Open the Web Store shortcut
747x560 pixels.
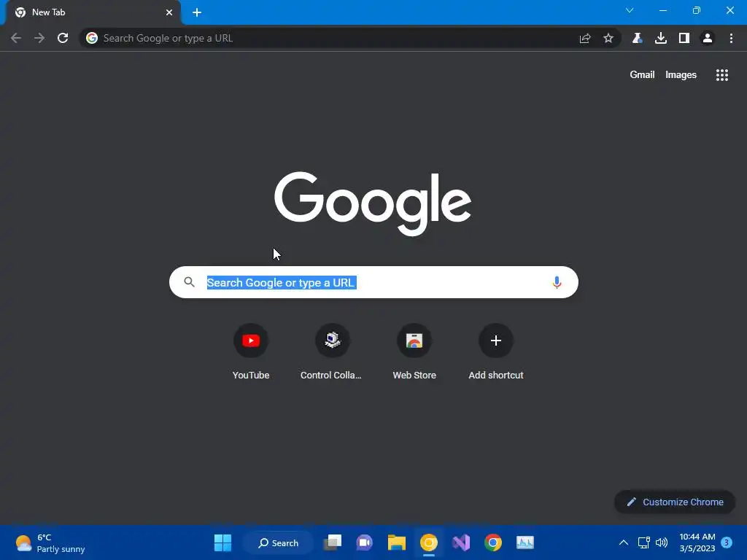pos(414,352)
